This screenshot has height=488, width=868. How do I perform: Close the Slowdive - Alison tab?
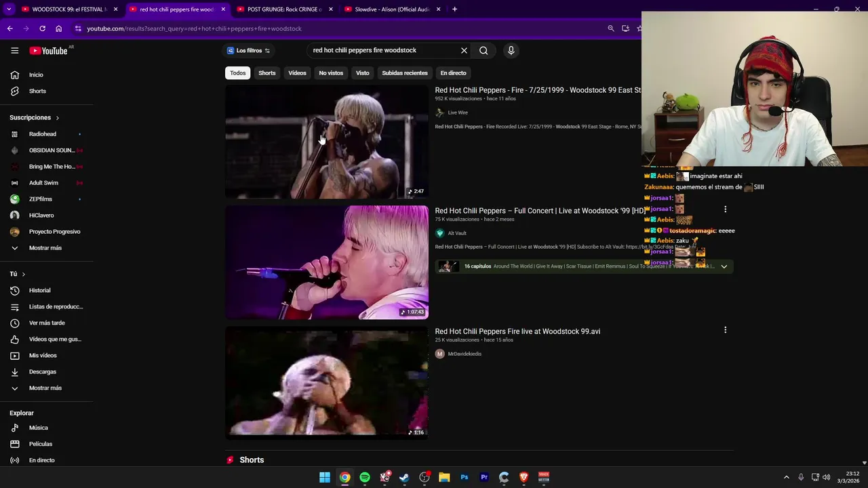point(438,9)
